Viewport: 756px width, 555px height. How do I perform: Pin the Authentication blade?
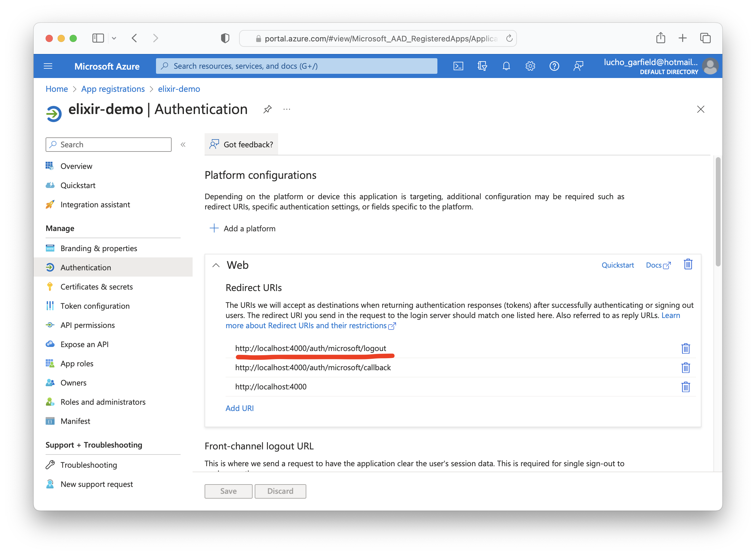[x=268, y=109]
